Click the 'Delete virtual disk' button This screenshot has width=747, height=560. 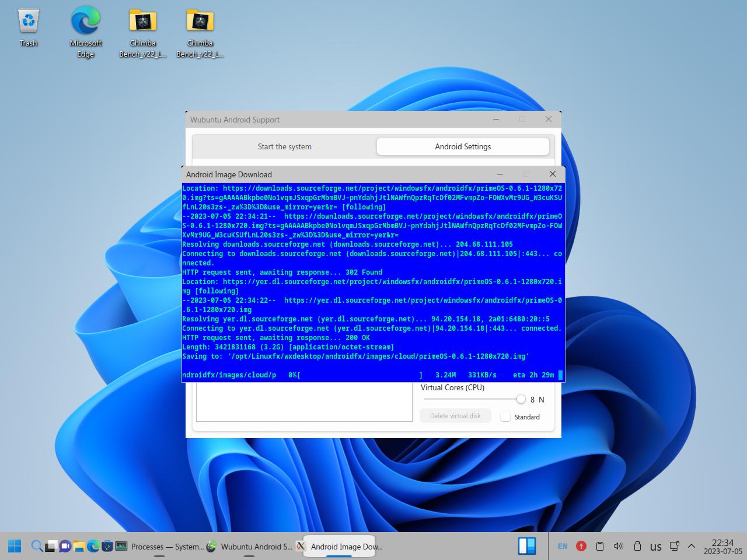455,416
